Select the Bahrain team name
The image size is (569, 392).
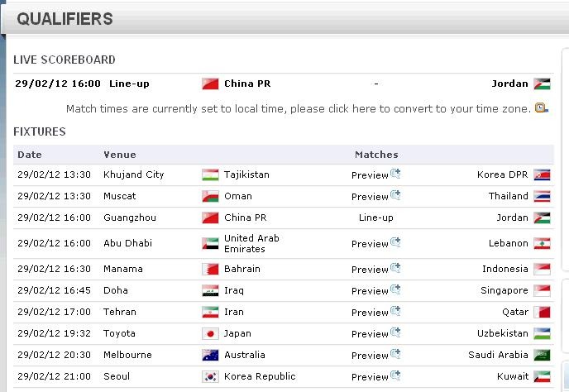pyautogui.click(x=242, y=269)
